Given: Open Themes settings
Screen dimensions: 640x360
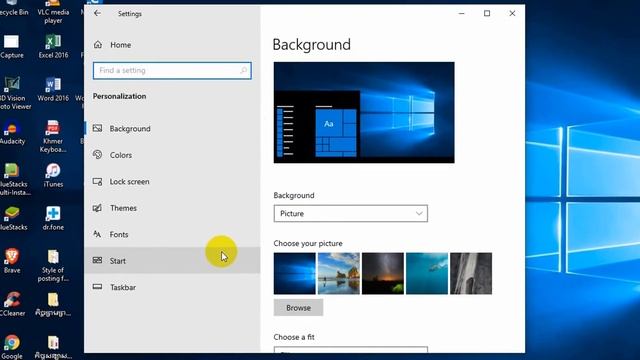Looking at the screenshot, I should [x=172, y=208].
